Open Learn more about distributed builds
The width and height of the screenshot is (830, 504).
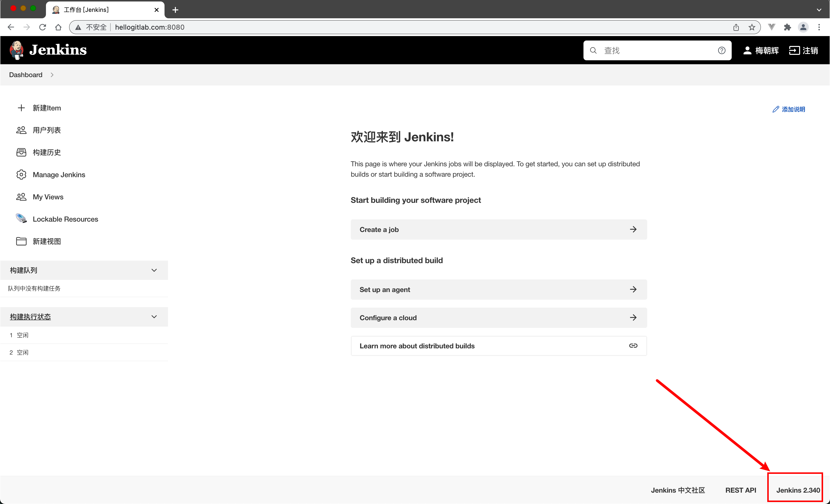coord(498,346)
